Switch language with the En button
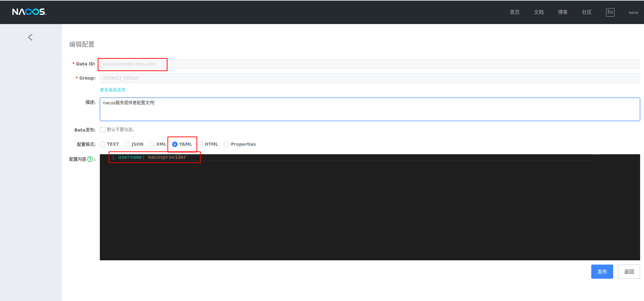Image resolution: width=644 pixels, height=301 pixels. pos(610,12)
